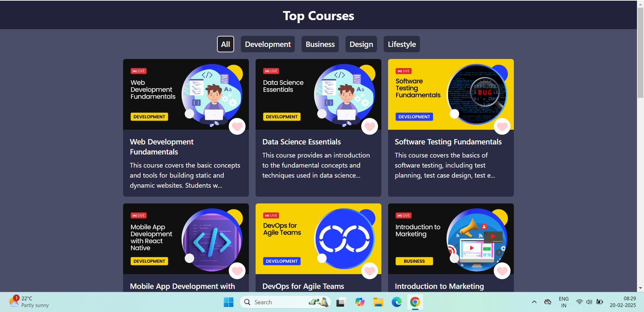Click DEVELOPMENT tag on Web Development card

click(x=149, y=117)
